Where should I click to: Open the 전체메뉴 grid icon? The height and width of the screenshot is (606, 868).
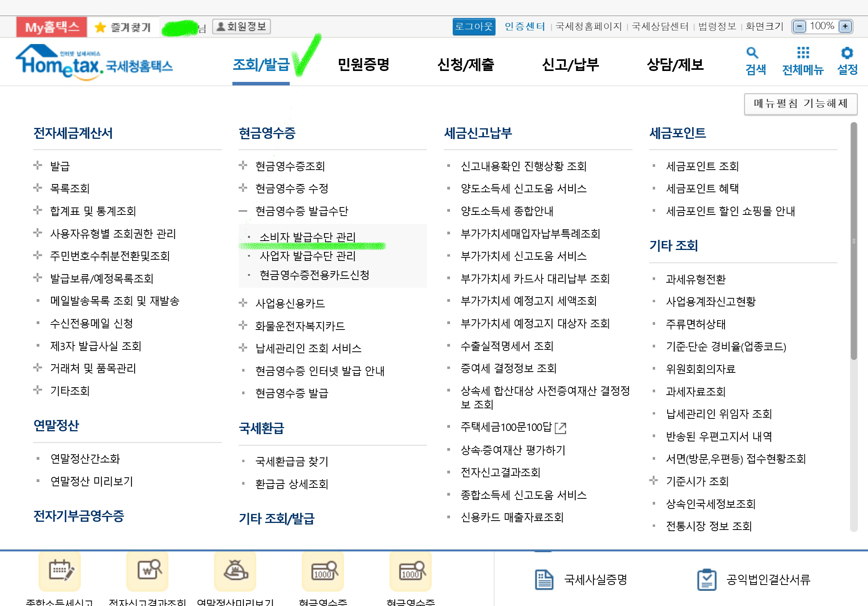(803, 53)
